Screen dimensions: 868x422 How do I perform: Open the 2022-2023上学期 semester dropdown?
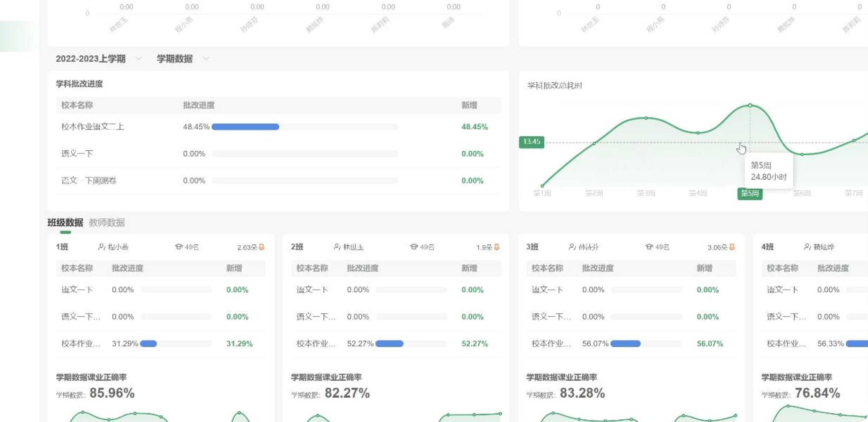tap(91, 59)
